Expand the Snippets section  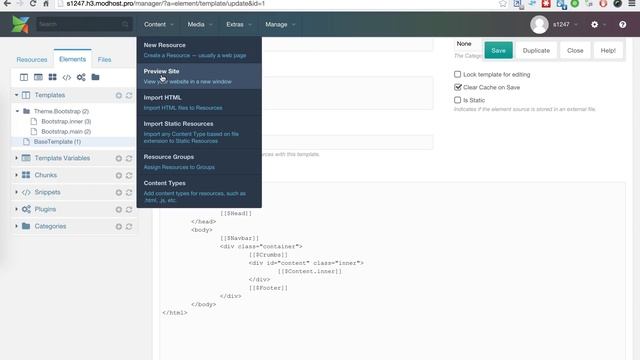coord(16,192)
